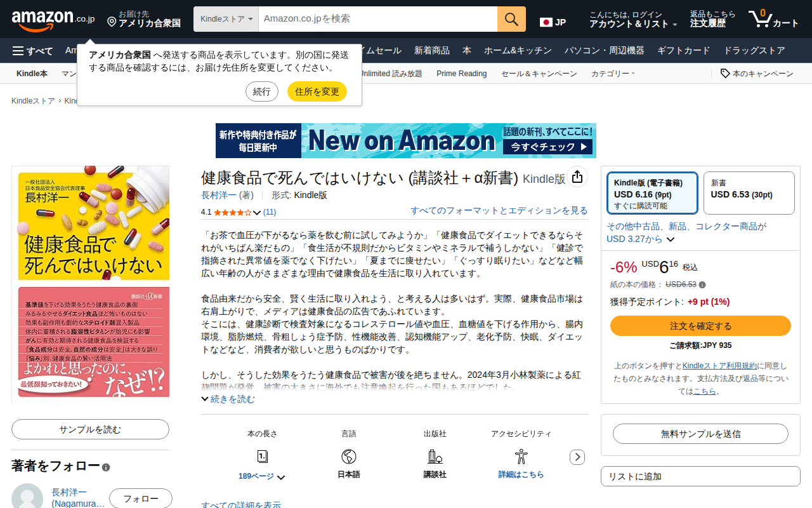The width and height of the screenshot is (812, 508).
Task: Click the JP flag language selector
Action: pyautogui.click(x=553, y=22)
